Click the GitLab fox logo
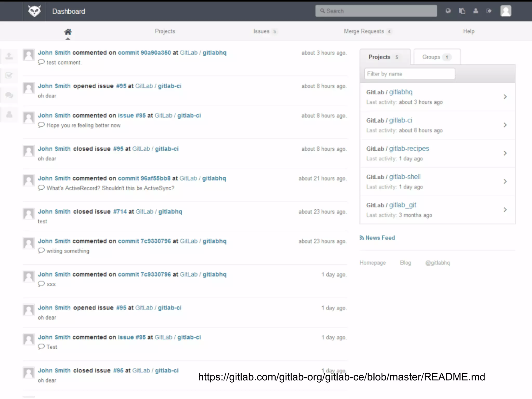 click(x=34, y=11)
